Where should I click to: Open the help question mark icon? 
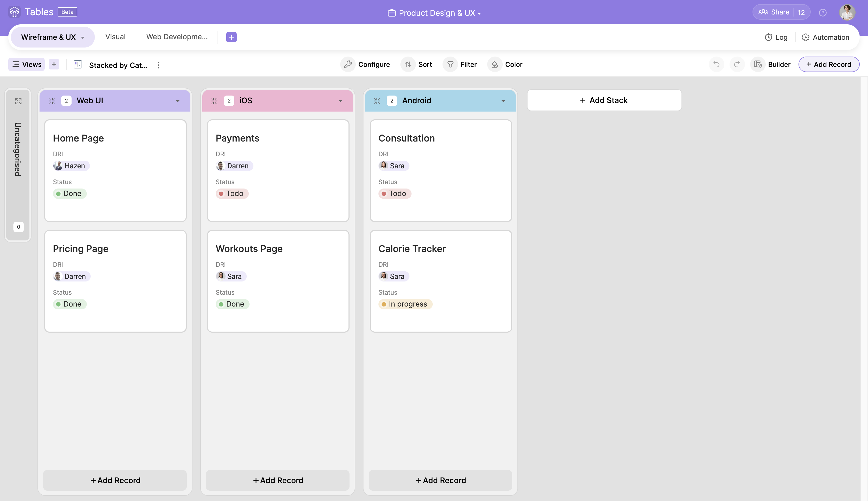pyautogui.click(x=823, y=13)
